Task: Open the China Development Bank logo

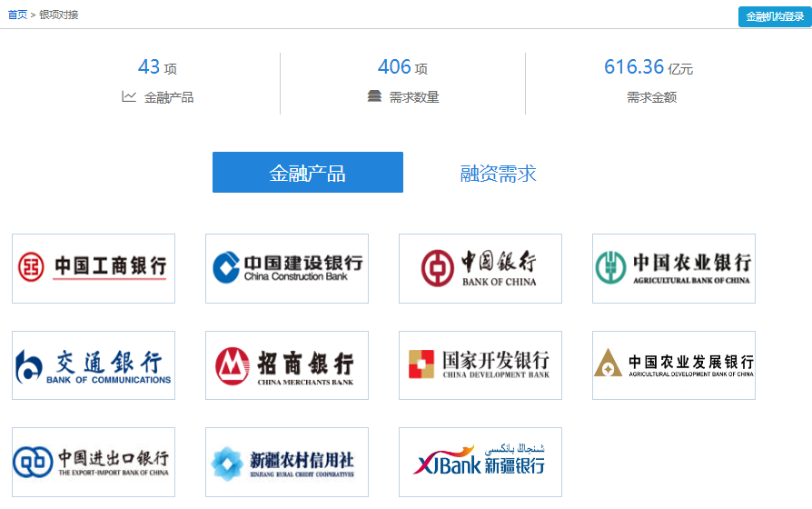Action: tap(480, 365)
